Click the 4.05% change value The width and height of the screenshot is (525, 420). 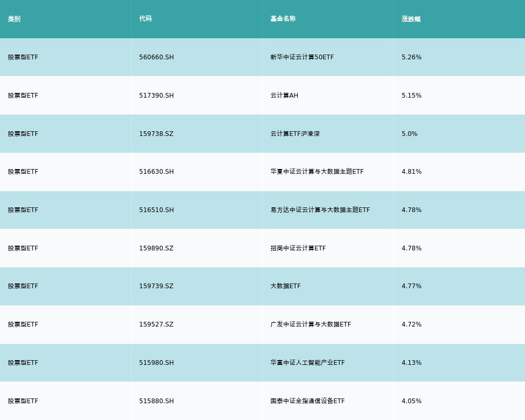(x=412, y=401)
